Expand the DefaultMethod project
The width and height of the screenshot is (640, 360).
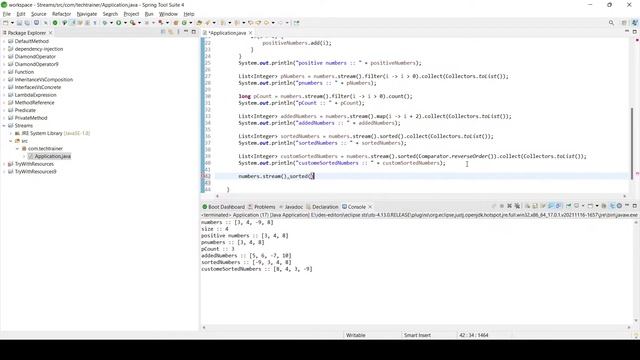(4, 41)
